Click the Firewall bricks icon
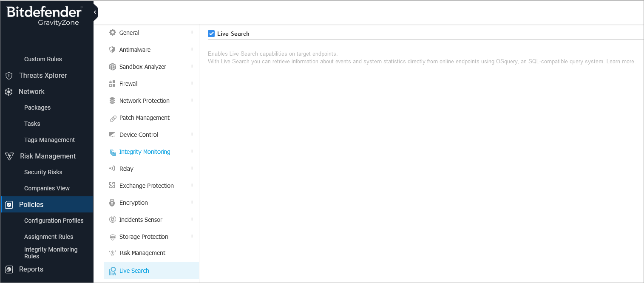The image size is (644, 283). coord(113,84)
